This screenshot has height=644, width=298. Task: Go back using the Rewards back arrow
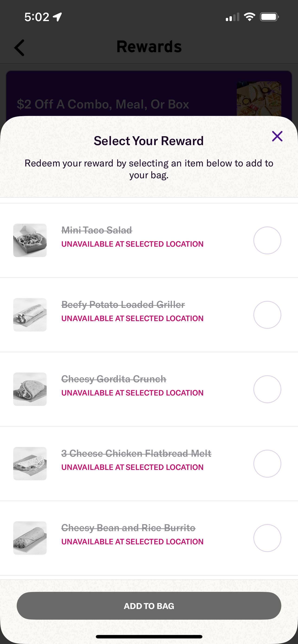point(19,48)
